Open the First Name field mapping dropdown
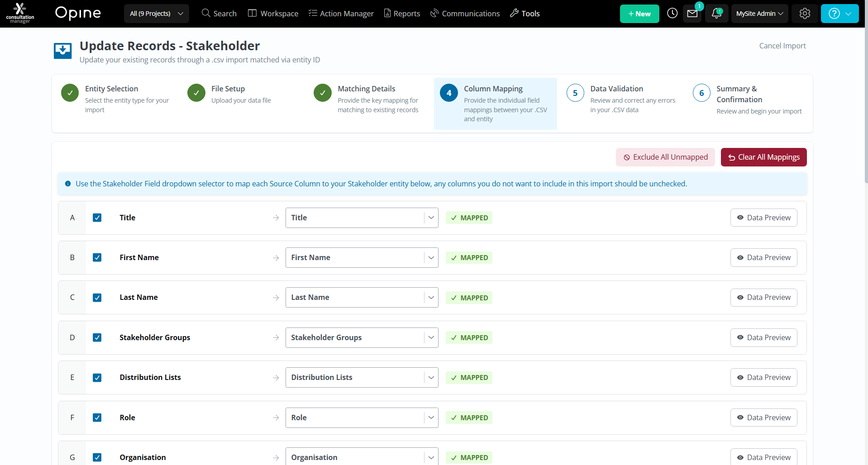This screenshot has width=868, height=465. click(x=362, y=257)
